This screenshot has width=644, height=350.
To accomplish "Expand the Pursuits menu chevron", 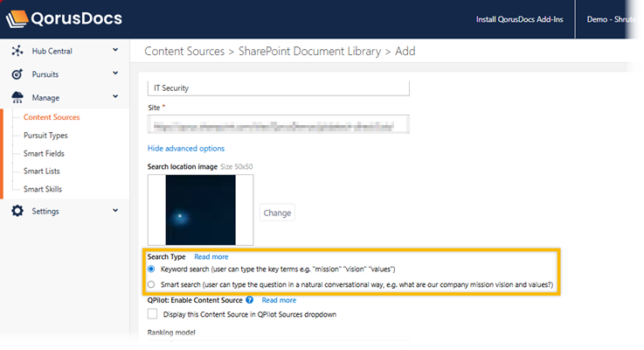I will coord(115,74).
